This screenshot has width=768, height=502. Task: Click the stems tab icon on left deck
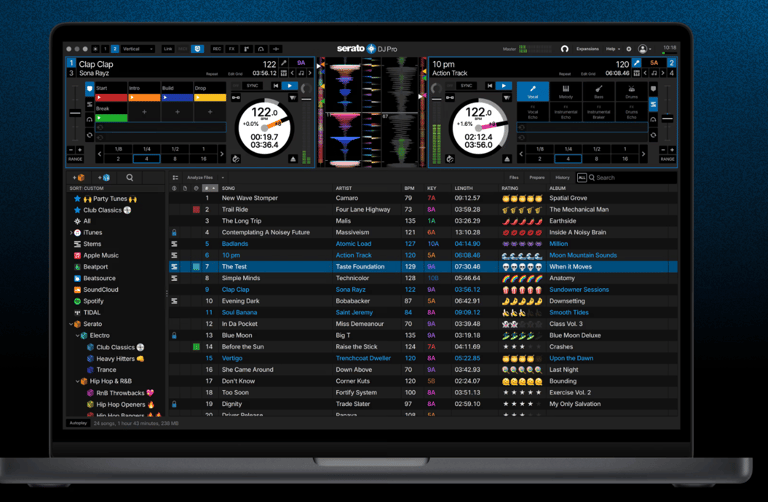(90, 104)
